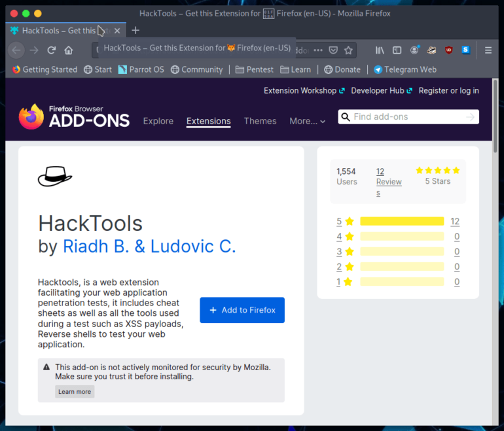Expand the Pentest bookmarks folder
Viewport: 504px width, 431px height.
254,70
